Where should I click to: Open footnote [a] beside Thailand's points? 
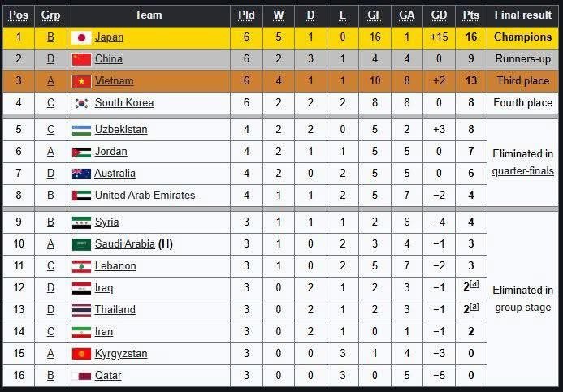click(x=474, y=308)
